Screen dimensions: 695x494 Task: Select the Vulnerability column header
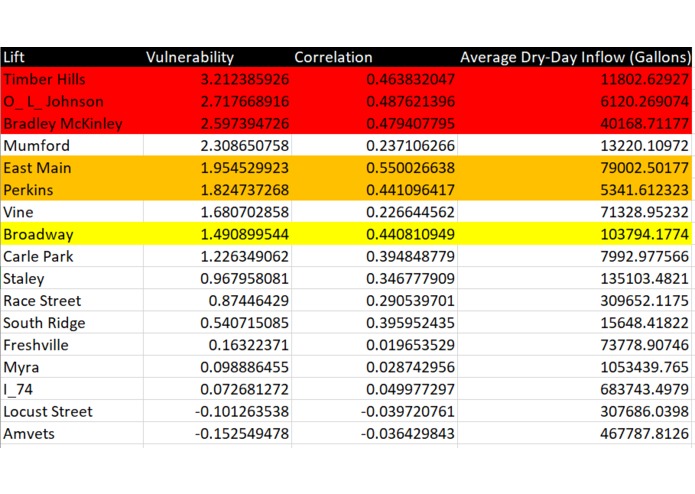[x=217, y=57]
